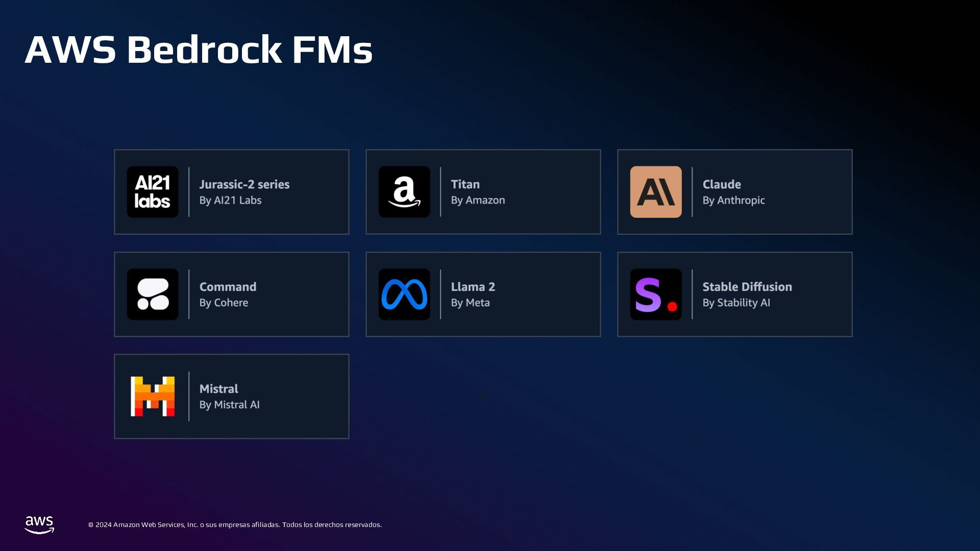
Task: Click the Meta infinity logo icon
Action: (x=404, y=294)
